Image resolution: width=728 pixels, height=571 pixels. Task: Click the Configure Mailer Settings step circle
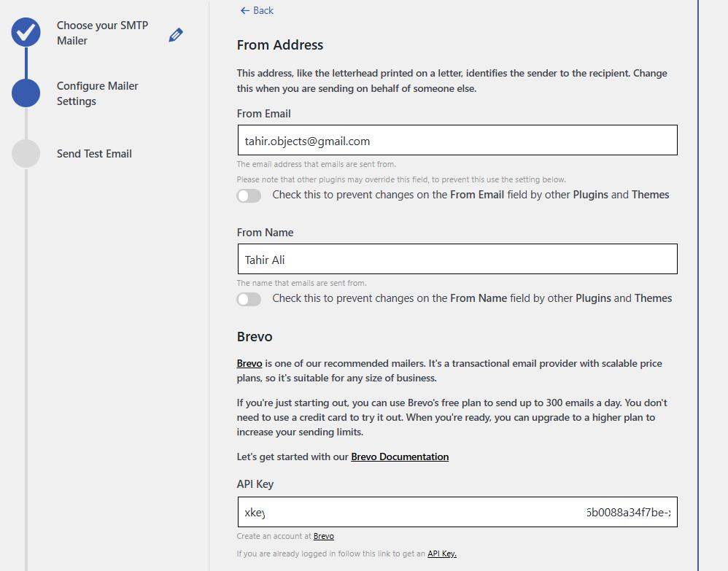[26, 93]
